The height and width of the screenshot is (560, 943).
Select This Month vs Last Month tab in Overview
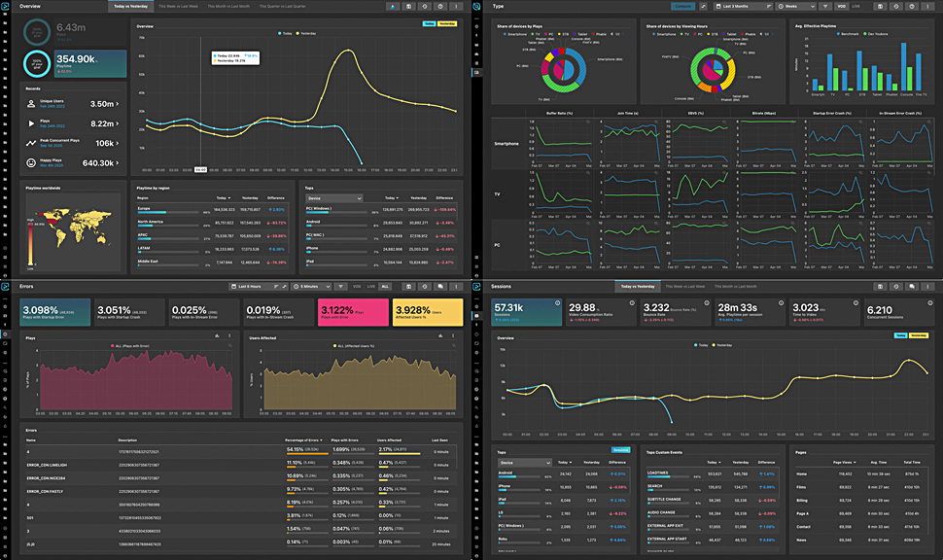[228, 6]
